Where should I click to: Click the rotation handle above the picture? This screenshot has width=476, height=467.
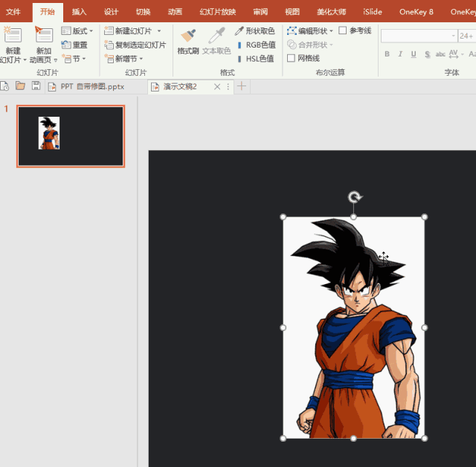pyautogui.click(x=354, y=197)
